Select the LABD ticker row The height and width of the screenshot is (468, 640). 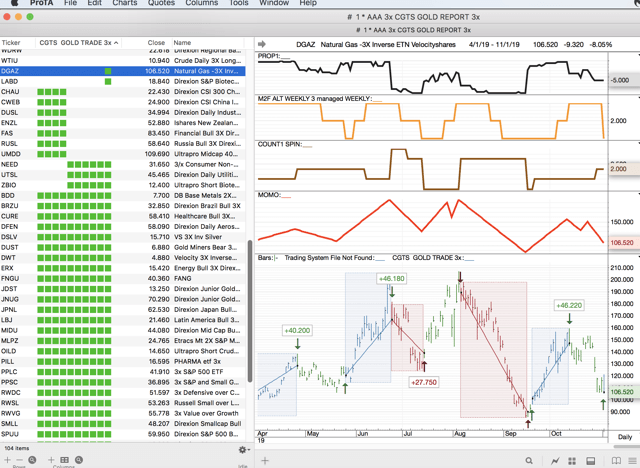point(122,81)
